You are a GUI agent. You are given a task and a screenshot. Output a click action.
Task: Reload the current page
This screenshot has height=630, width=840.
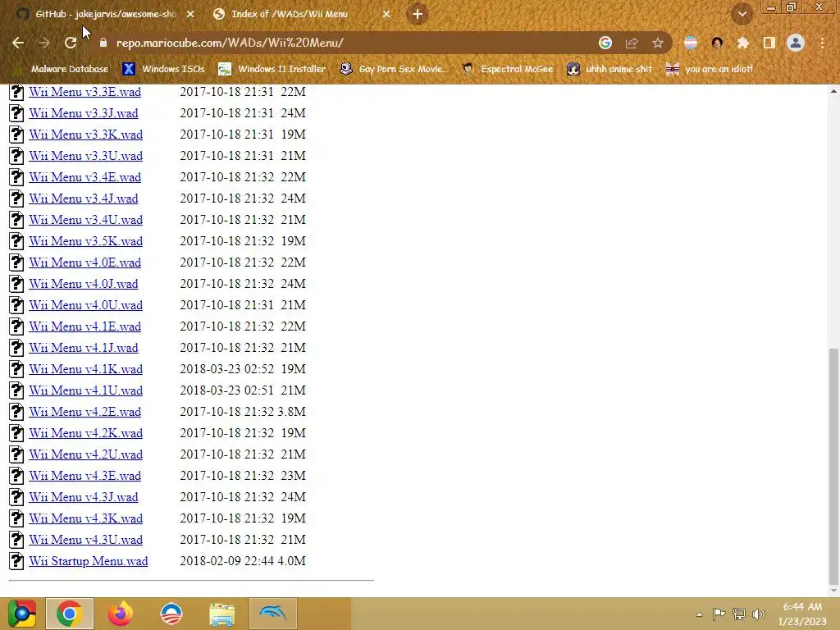pyautogui.click(x=71, y=43)
